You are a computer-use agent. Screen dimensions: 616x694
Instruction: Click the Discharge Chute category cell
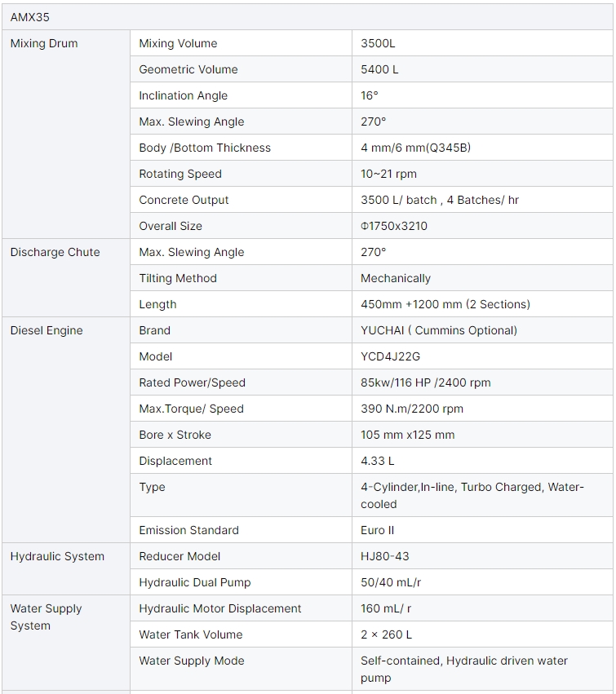[55, 253]
